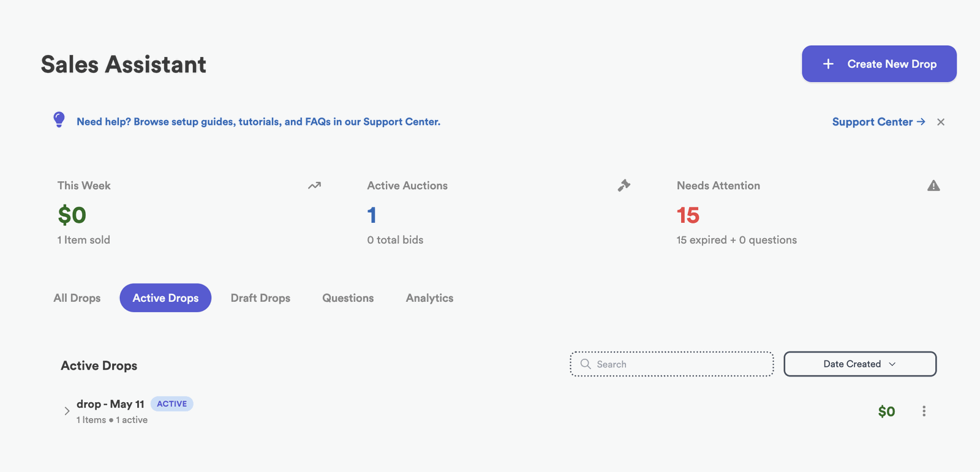Open the Support Center arrow link
Screen dimensions: 980x472
pos(878,122)
